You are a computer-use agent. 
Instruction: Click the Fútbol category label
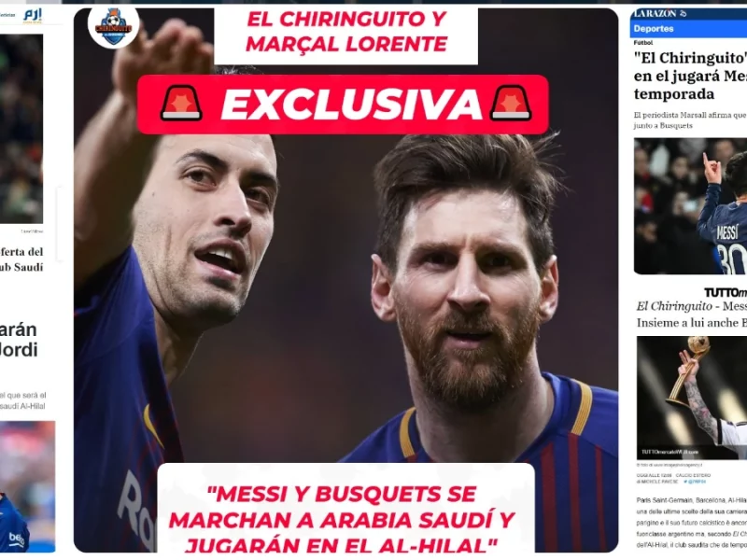[x=643, y=43]
